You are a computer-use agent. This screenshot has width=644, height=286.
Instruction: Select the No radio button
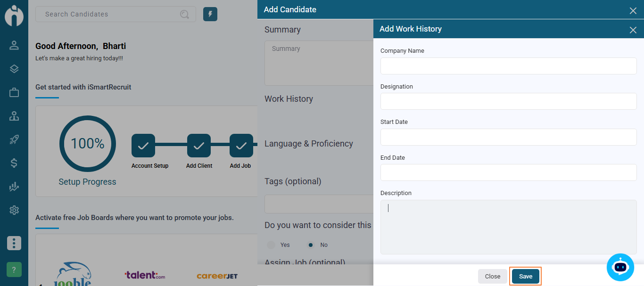(x=310, y=245)
